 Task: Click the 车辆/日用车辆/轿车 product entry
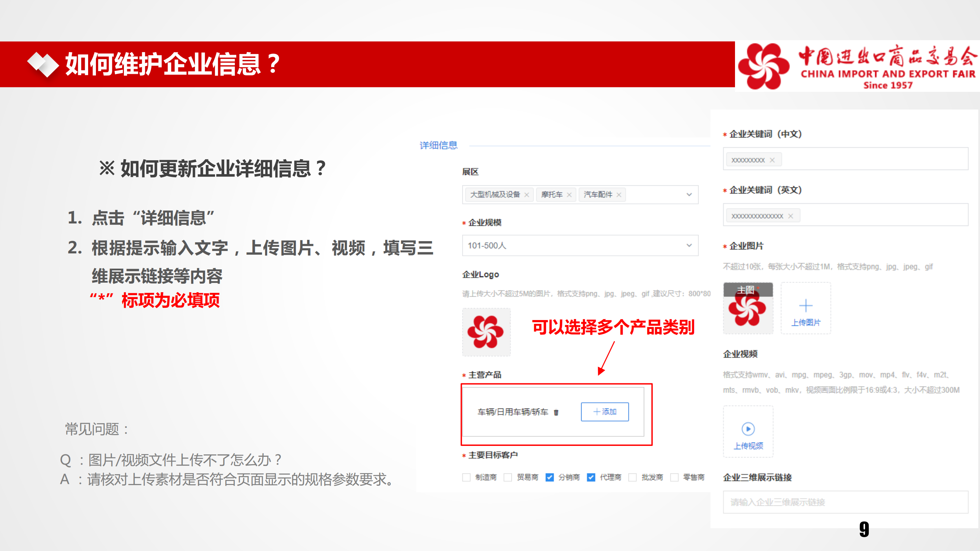[513, 412]
